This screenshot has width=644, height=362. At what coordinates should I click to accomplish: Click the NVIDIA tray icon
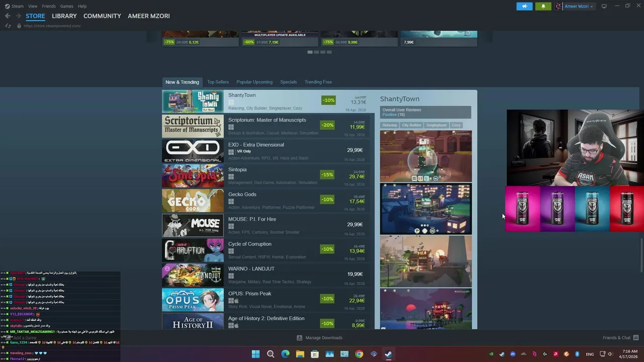point(492,354)
